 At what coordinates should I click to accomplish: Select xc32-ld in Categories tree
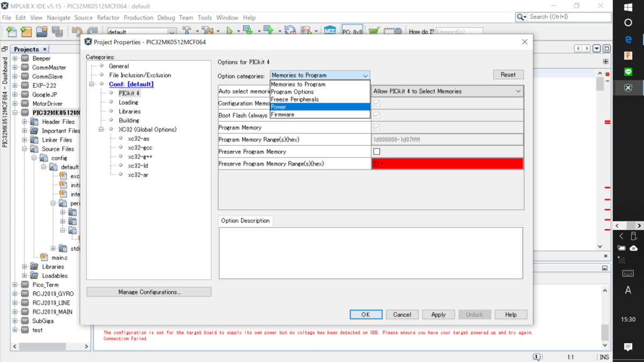(x=138, y=166)
